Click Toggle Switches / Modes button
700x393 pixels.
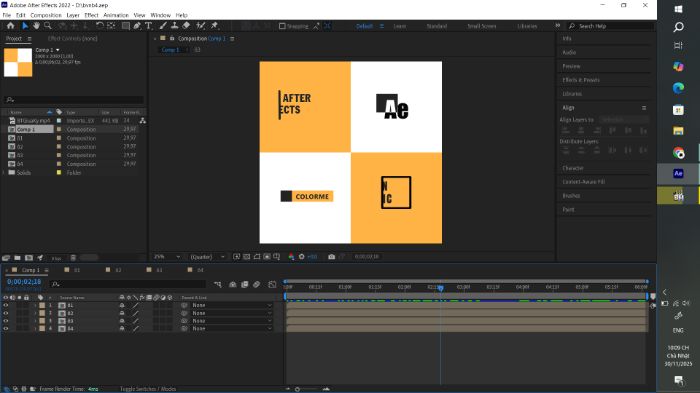148,389
